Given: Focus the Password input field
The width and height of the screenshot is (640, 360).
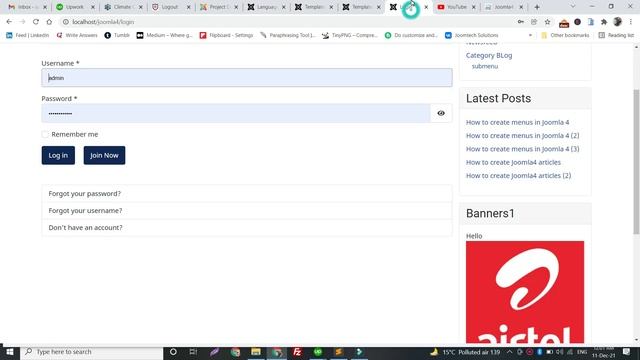Looking at the screenshot, I should (236, 113).
